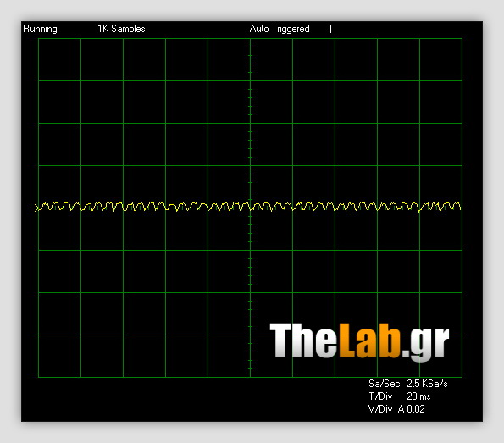Image resolution: width=504 pixels, height=443 pixels.
Task: Click the center vertical graticule axis
Action: pyautogui.click(x=250, y=208)
